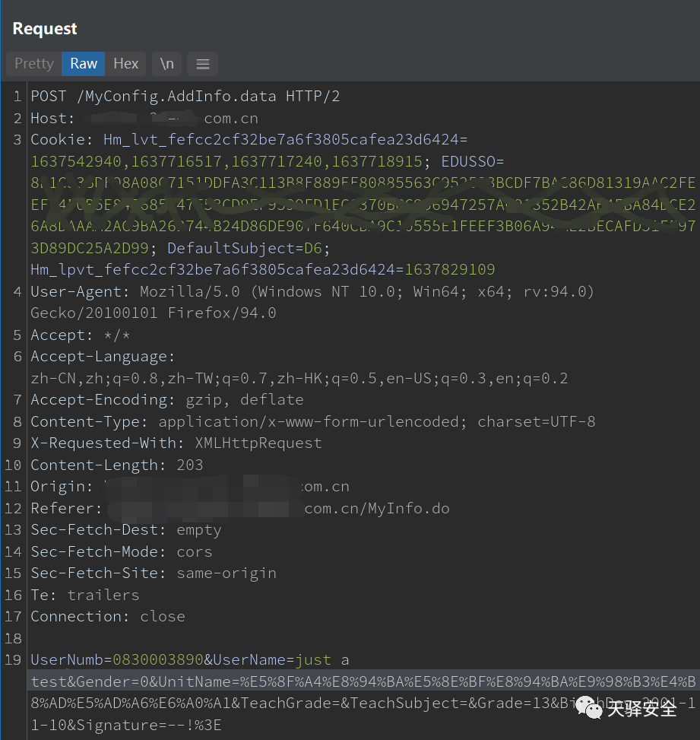
Task: Open the Hex view tab
Action: coord(126,64)
